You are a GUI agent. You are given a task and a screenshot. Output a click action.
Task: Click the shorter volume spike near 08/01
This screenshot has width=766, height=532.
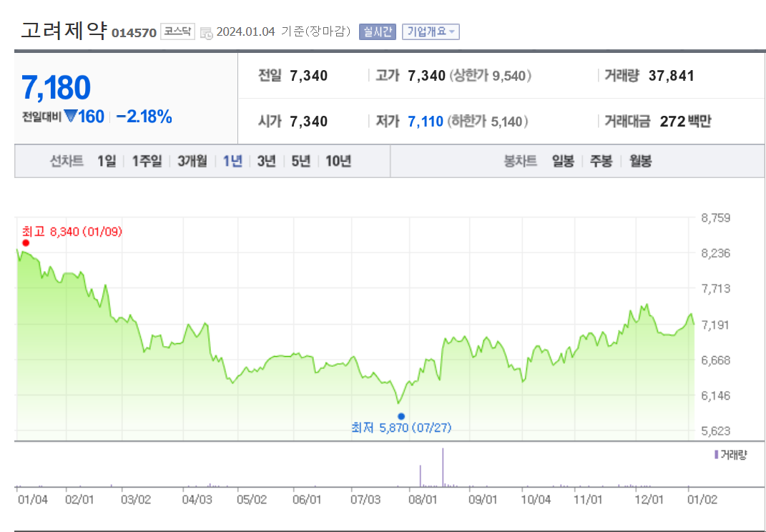coord(420,476)
